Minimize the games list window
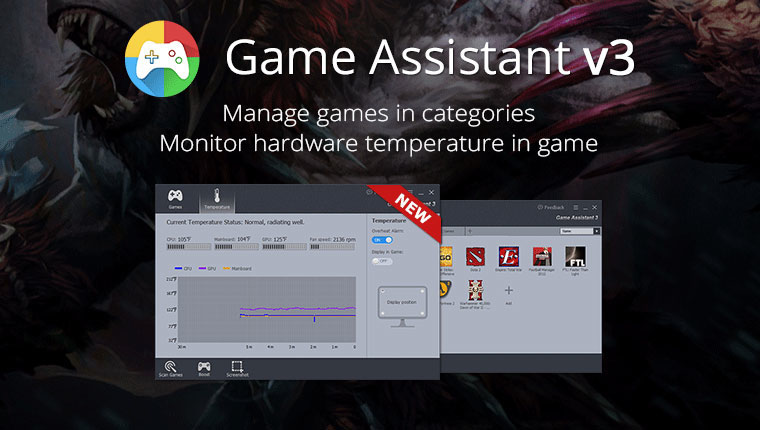 click(586, 208)
